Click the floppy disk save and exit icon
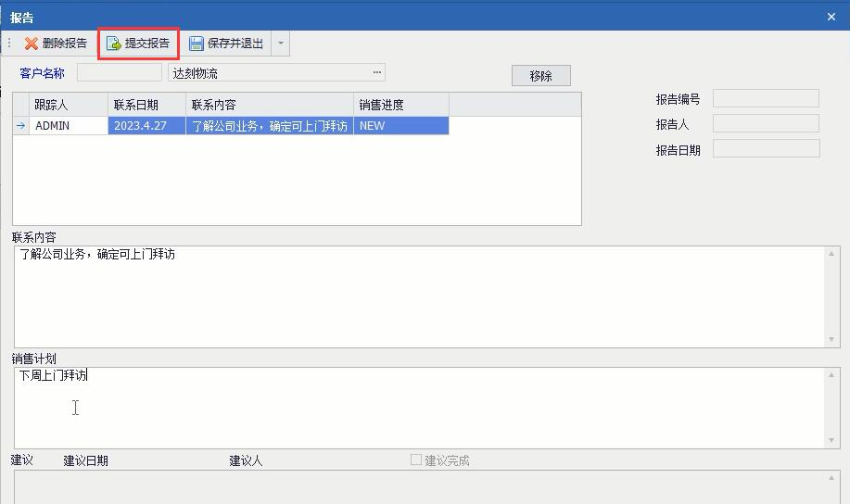Viewport: 850px width, 504px height. [x=197, y=44]
